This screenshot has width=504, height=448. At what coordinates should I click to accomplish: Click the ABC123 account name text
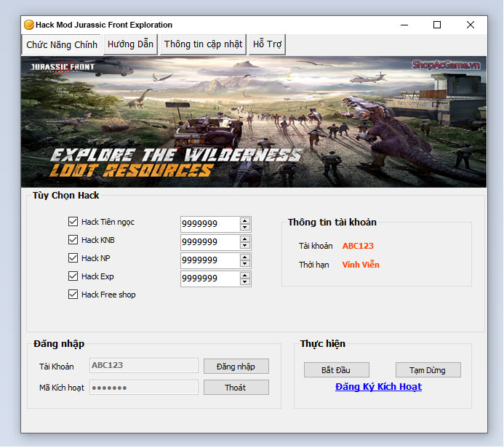click(358, 246)
